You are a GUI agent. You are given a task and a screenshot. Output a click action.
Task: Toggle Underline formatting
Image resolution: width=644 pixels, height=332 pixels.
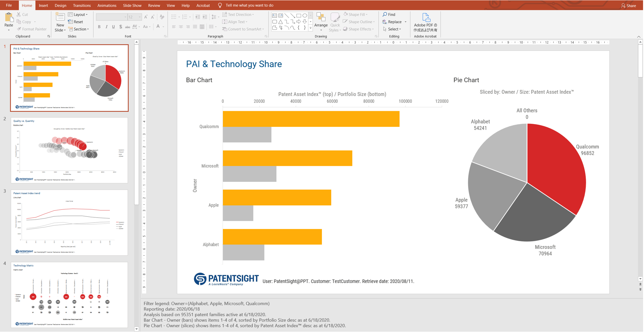pyautogui.click(x=113, y=27)
